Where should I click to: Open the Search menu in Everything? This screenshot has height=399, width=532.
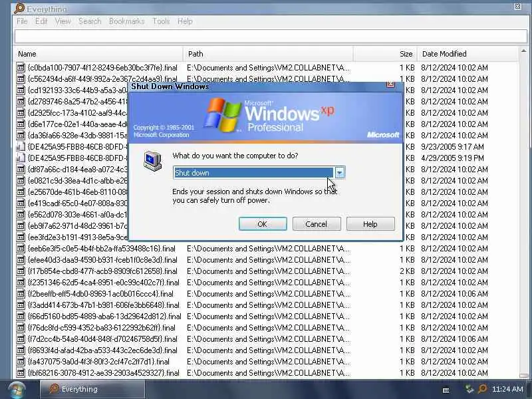click(90, 21)
